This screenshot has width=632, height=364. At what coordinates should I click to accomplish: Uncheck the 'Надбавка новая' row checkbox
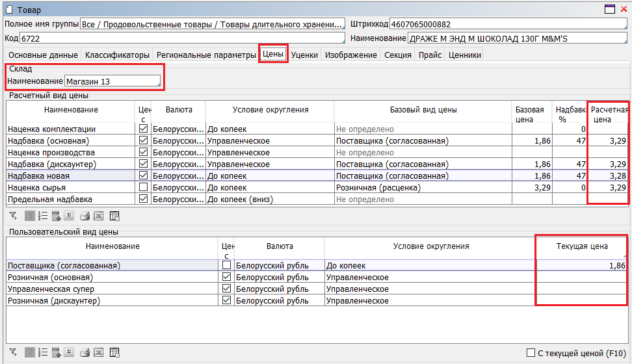[x=143, y=176]
